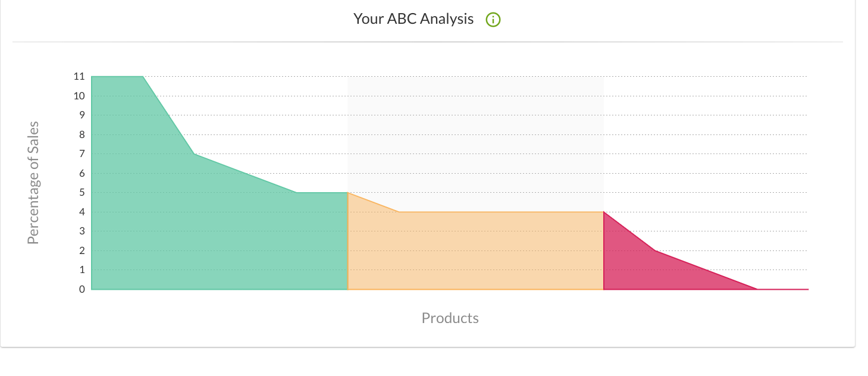The height and width of the screenshot is (376, 868).
Task: Click the info icon beside Your ABC Analysis
Action: [493, 20]
